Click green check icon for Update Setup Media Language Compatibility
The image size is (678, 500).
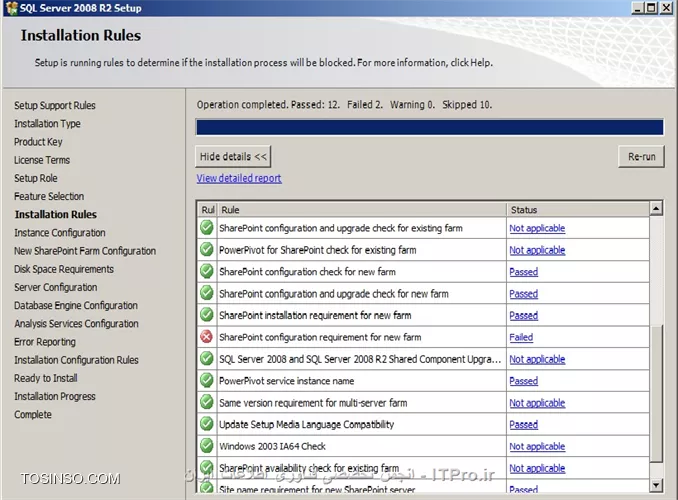(x=207, y=425)
